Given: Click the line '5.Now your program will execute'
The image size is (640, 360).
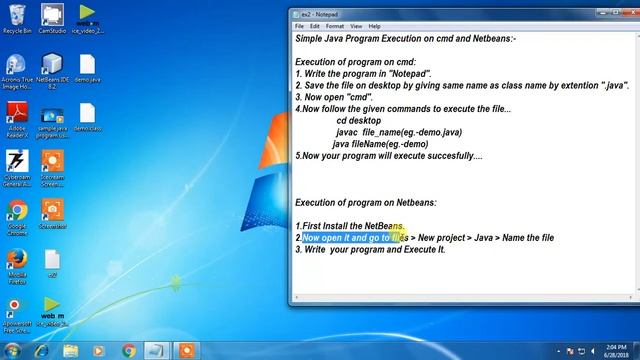Looking at the screenshot, I should point(389,156).
